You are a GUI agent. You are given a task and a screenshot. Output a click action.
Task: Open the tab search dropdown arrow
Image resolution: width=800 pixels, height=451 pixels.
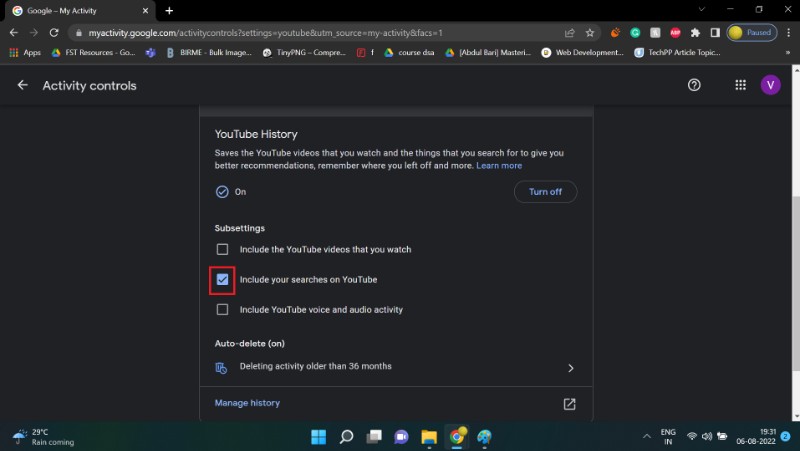point(702,10)
